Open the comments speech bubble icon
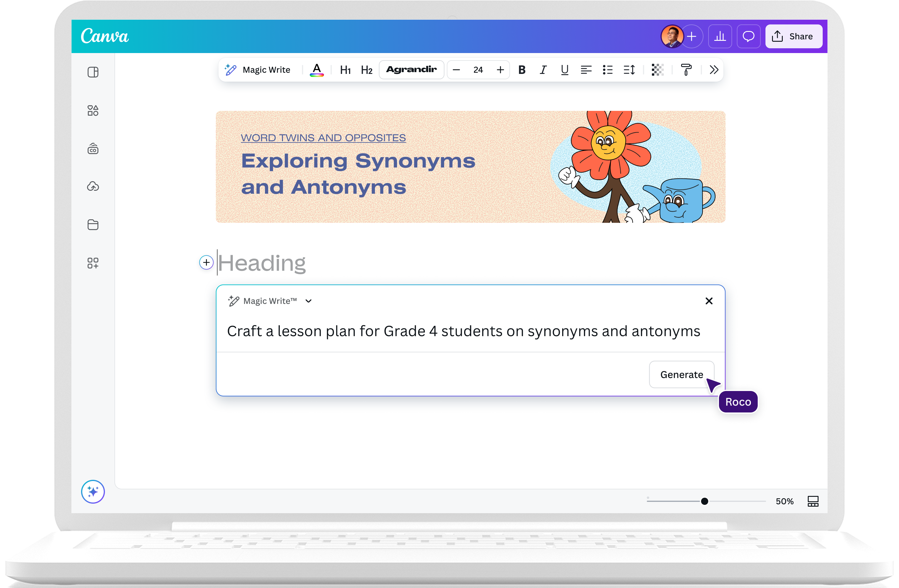The height and width of the screenshot is (588, 899). click(x=748, y=37)
